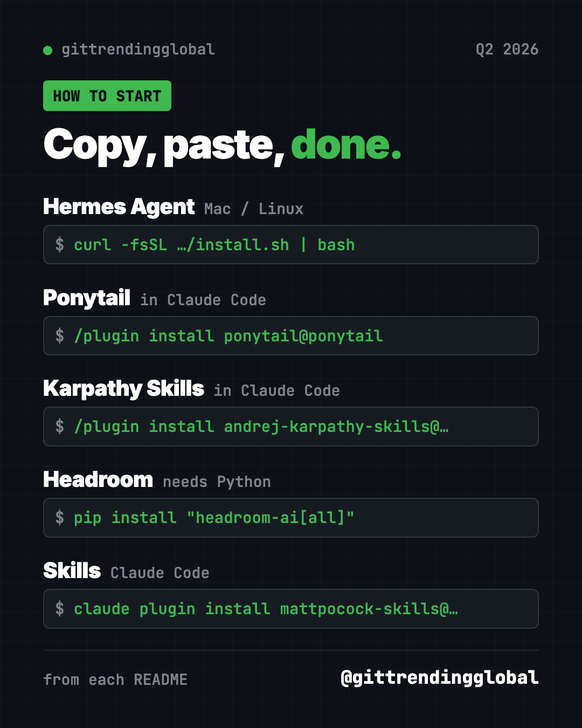Click 'in Claude Code' beside Karpathy Skills
This screenshot has width=582, height=728.
(277, 391)
